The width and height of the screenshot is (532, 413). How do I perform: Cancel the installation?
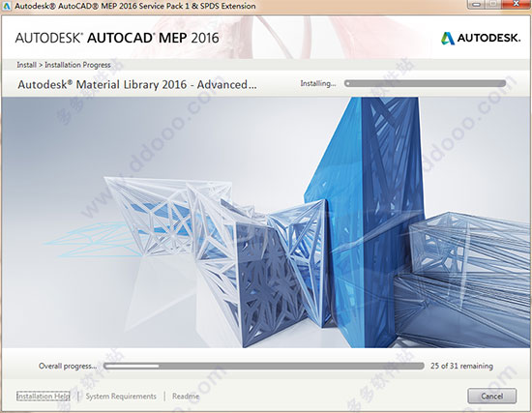click(492, 396)
